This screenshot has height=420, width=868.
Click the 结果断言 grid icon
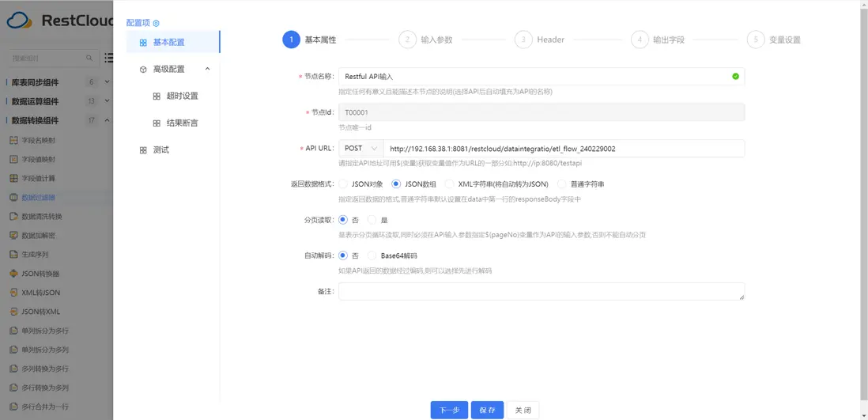click(157, 123)
